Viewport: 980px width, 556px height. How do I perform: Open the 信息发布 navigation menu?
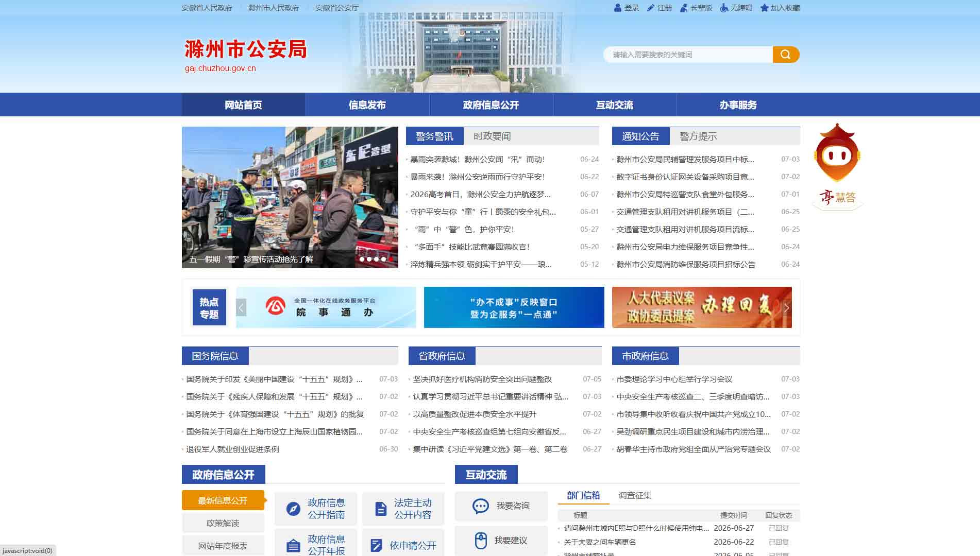367,105
